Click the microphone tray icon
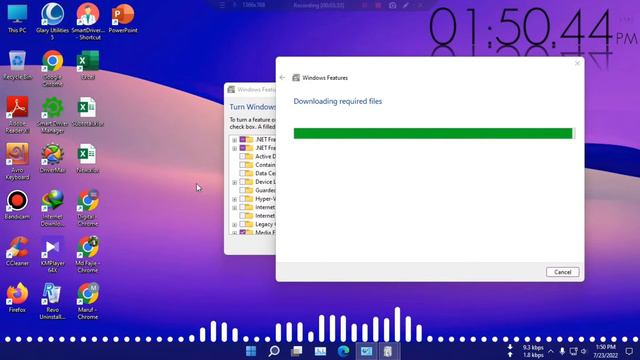640x360 pixels. [562, 351]
